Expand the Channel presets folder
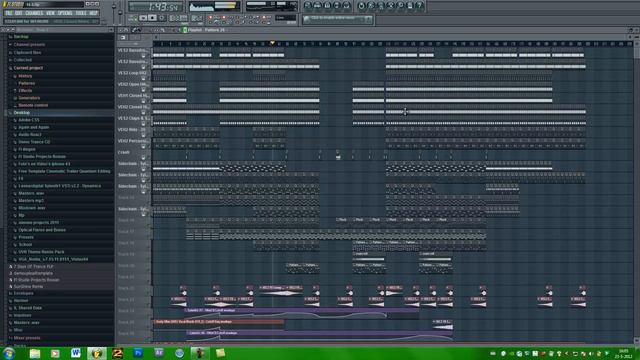 point(29,44)
